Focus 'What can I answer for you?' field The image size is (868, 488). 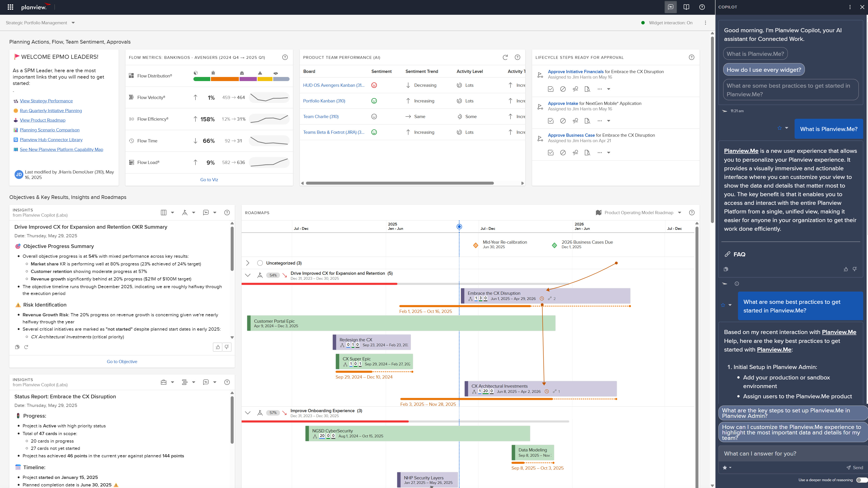pyautogui.click(x=790, y=453)
